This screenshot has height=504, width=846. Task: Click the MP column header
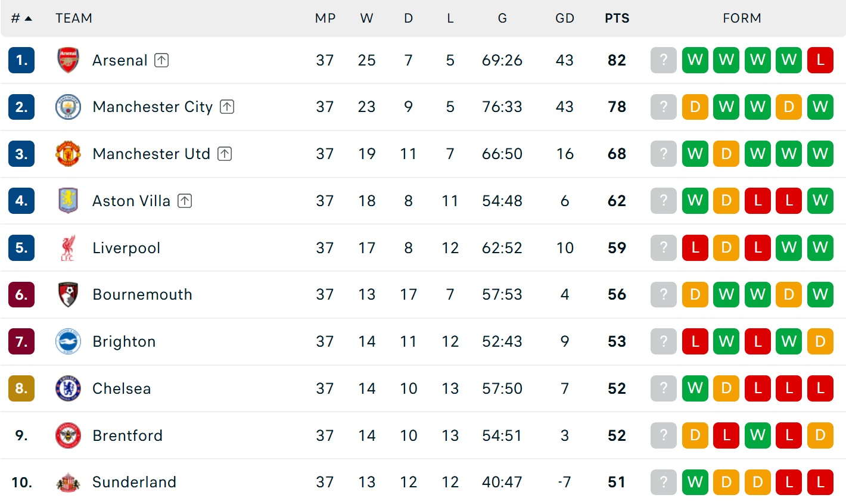pos(325,18)
